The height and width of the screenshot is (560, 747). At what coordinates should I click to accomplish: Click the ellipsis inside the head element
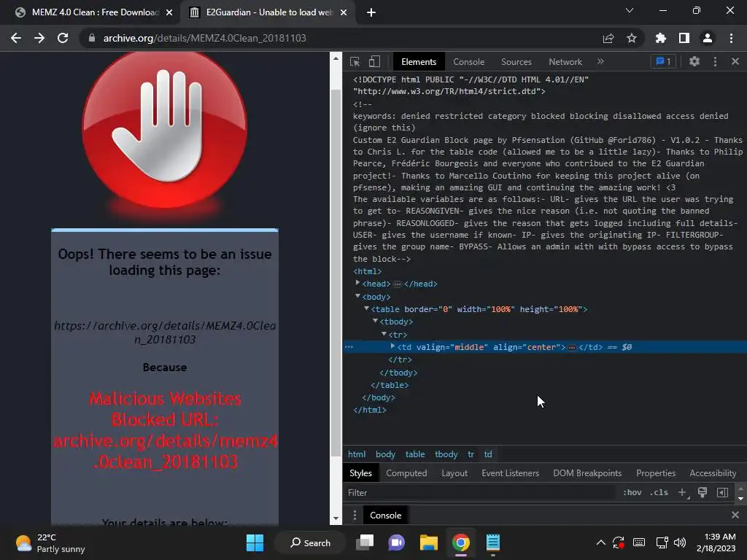click(398, 284)
